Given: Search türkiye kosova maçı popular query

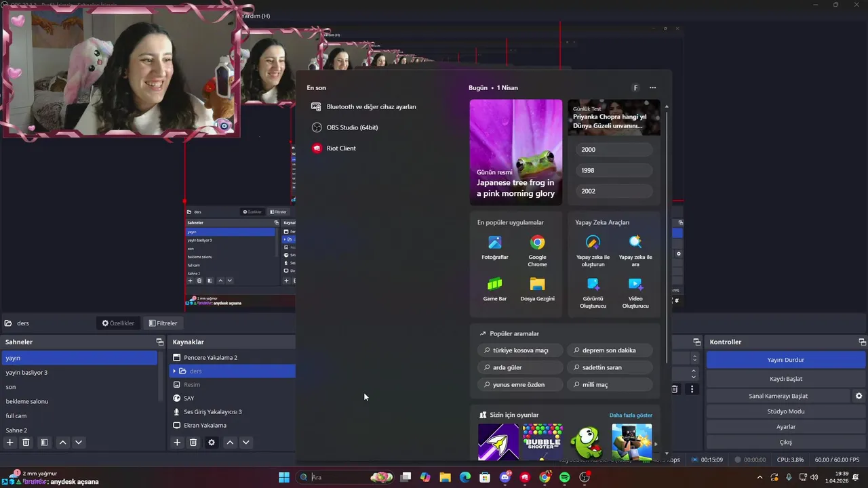Looking at the screenshot, I should click(x=520, y=350).
